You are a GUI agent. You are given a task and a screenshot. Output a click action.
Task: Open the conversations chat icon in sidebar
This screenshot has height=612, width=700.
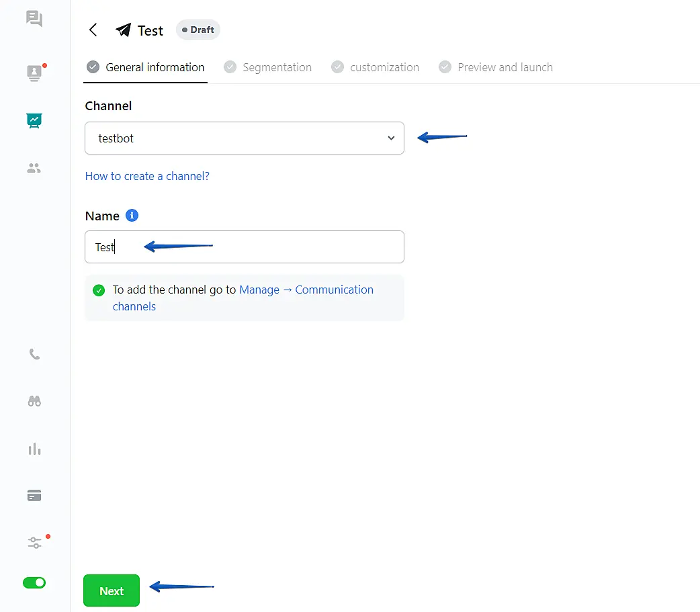34,19
